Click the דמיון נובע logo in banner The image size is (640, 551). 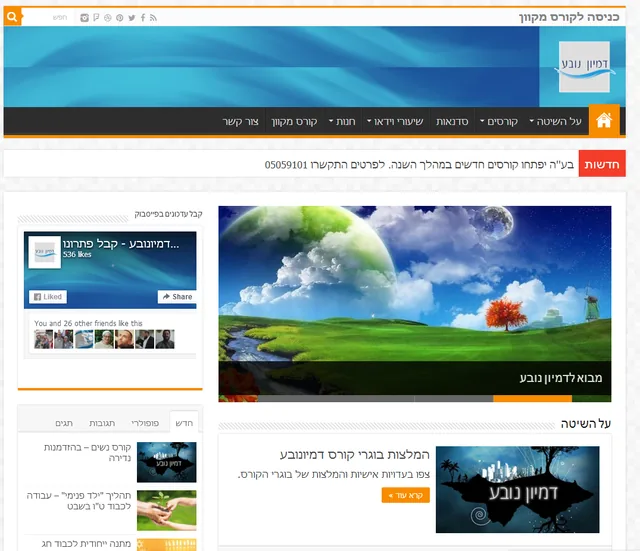tap(584, 67)
